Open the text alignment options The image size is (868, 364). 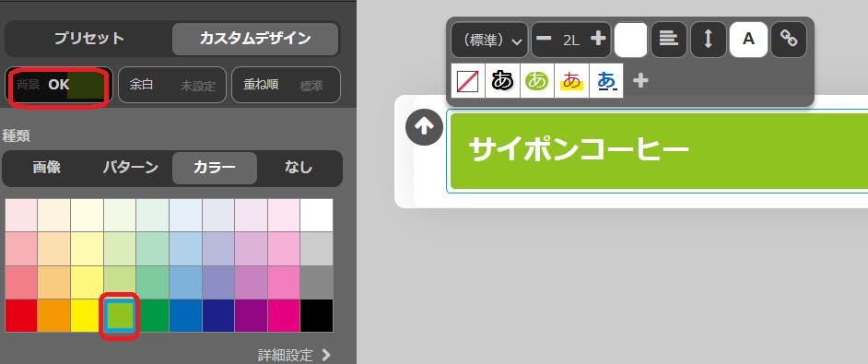coord(669,40)
